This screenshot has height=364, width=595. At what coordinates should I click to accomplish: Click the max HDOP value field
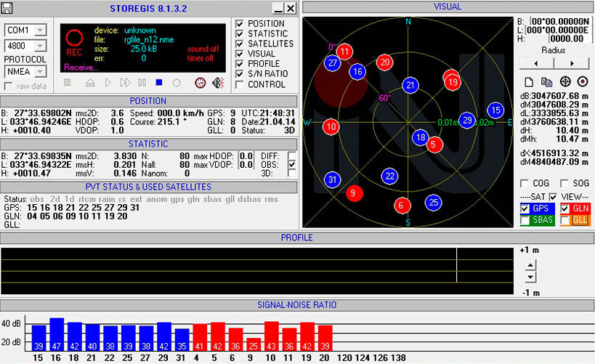click(246, 156)
